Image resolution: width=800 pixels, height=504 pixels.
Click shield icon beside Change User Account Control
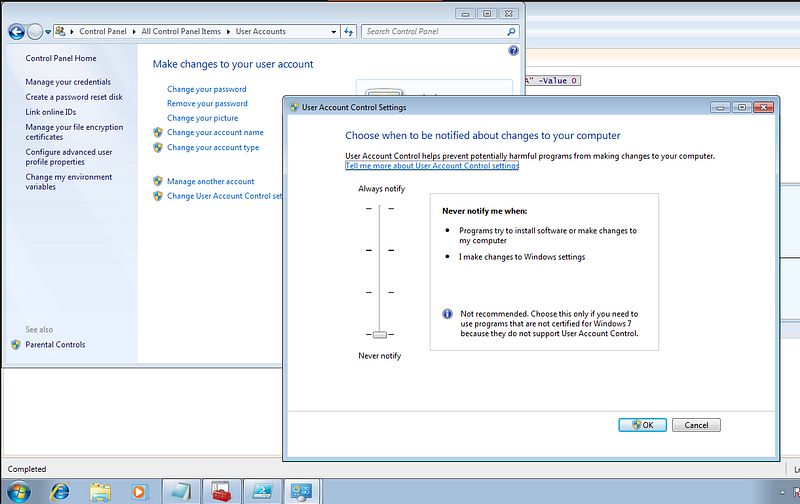(x=158, y=196)
